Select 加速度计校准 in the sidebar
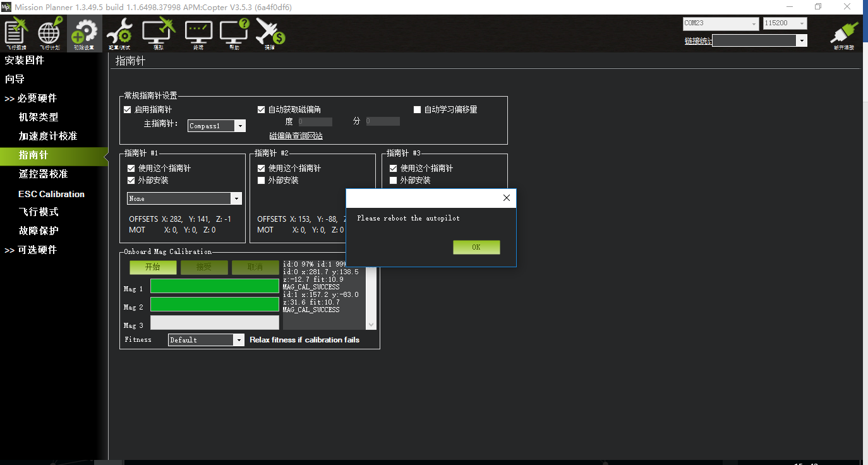 (x=48, y=136)
